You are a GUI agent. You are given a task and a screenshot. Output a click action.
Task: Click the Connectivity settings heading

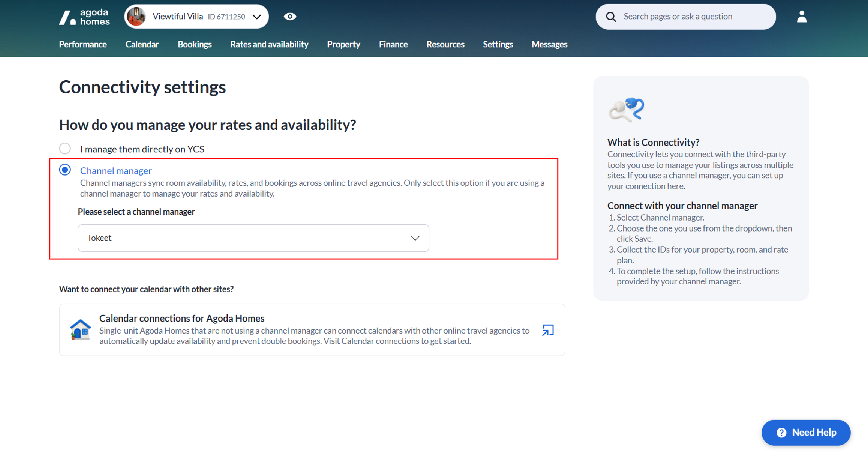coord(142,87)
